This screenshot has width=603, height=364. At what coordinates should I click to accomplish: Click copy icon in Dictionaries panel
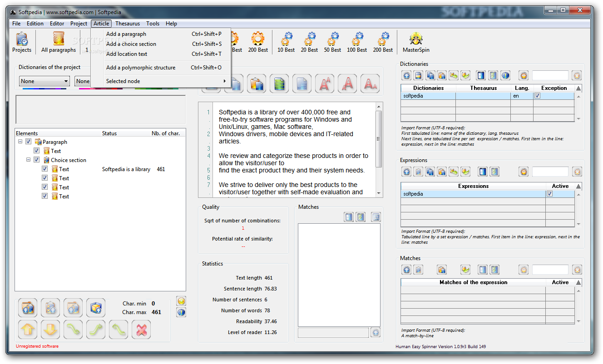(430, 75)
